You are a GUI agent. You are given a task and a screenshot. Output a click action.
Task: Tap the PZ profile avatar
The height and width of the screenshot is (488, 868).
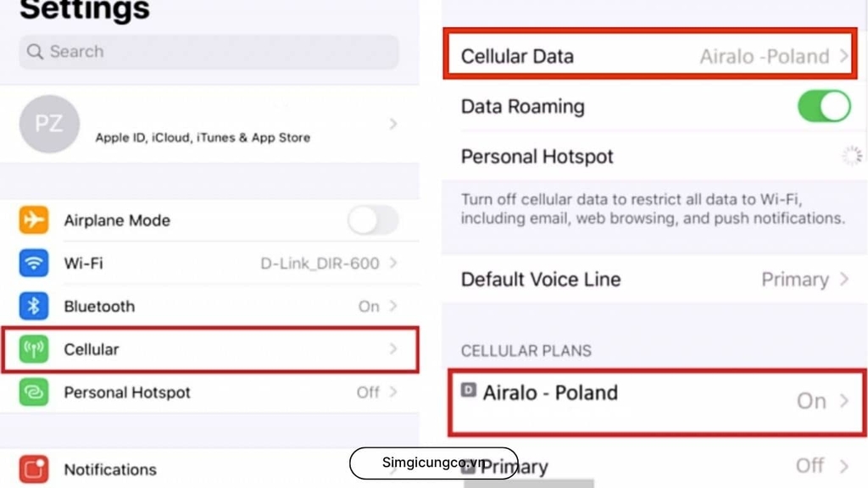(49, 124)
